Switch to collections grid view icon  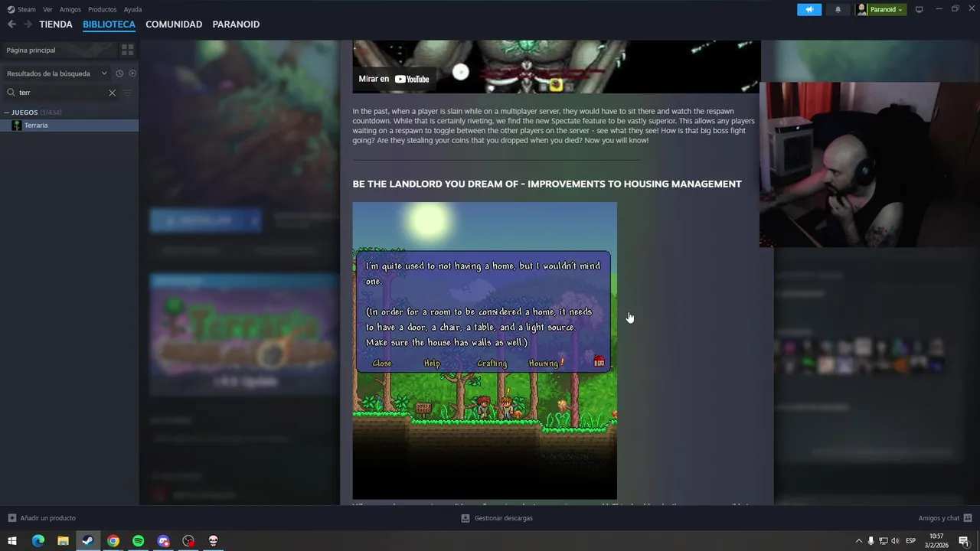127,50
